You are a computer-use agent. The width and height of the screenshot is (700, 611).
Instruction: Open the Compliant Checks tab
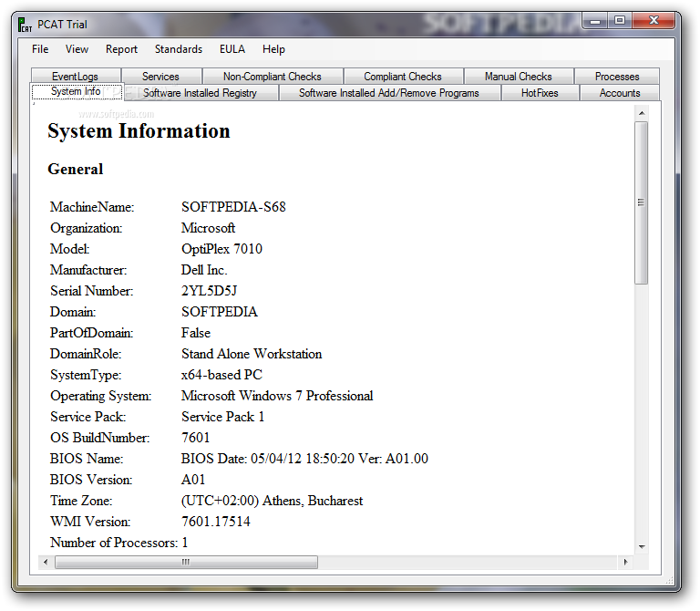(403, 77)
